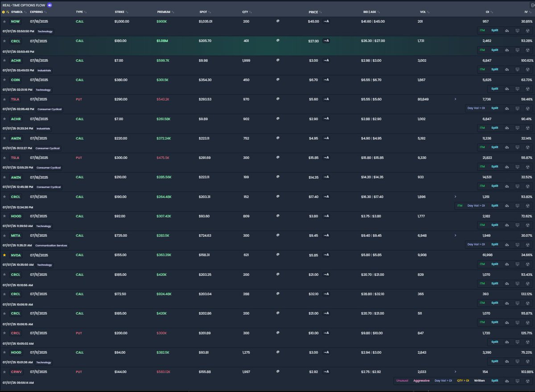Click radiation icon in CRCL $172.50 call row

pyautogui.click(x=528, y=303)
